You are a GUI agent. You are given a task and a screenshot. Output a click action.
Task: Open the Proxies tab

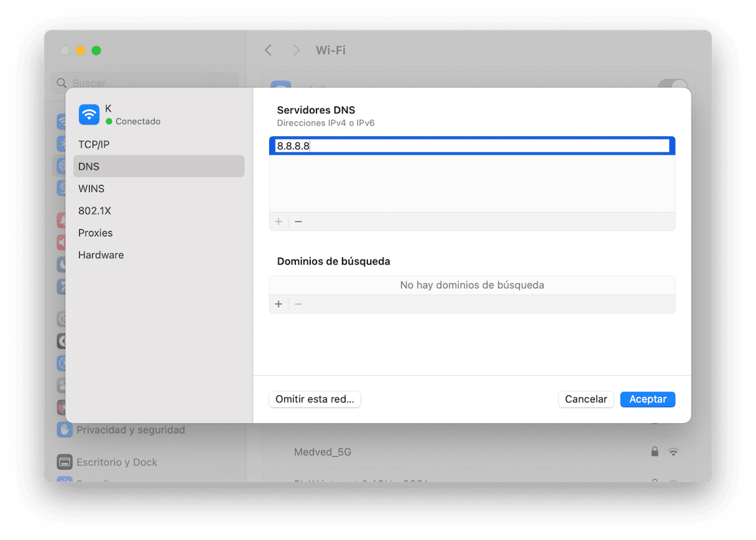[x=96, y=233]
